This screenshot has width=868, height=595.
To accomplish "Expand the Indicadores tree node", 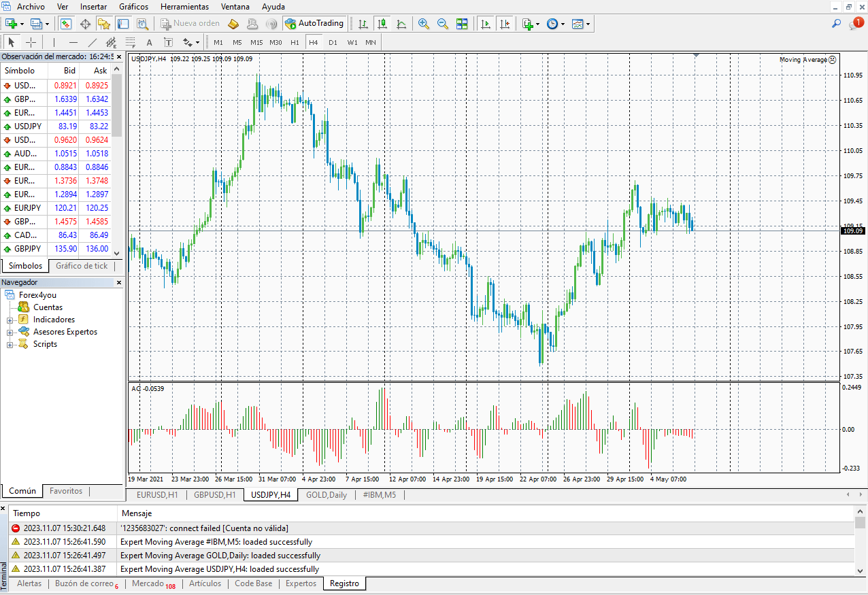I will [x=10, y=320].
